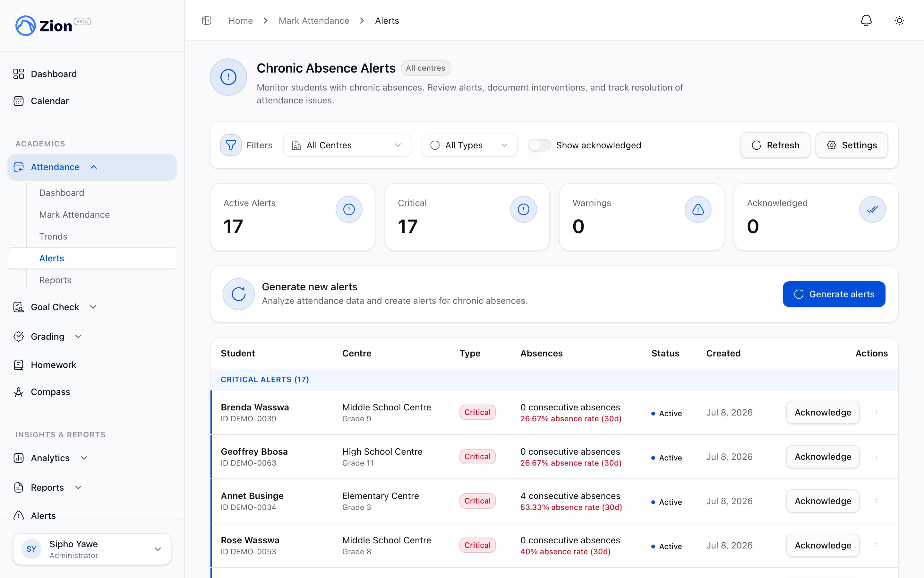Open Reports under the Attendance submenu

pos(56,280)
